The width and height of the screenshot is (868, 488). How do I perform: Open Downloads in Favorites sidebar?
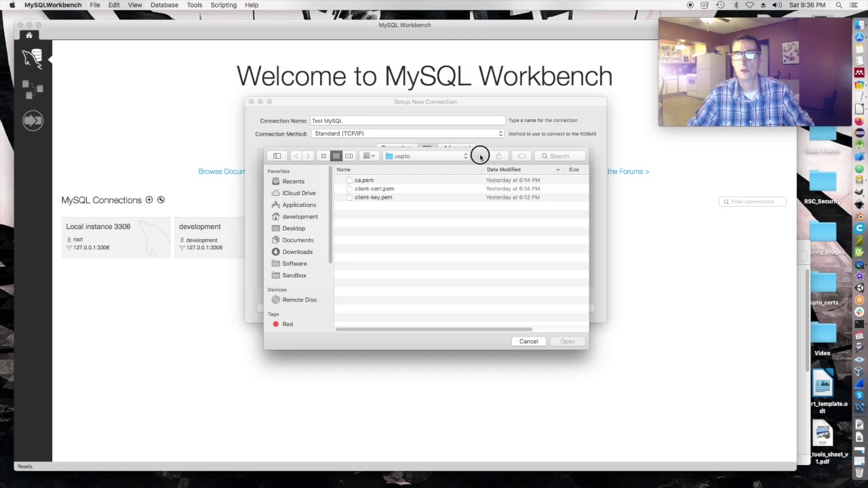click(297, 251)
